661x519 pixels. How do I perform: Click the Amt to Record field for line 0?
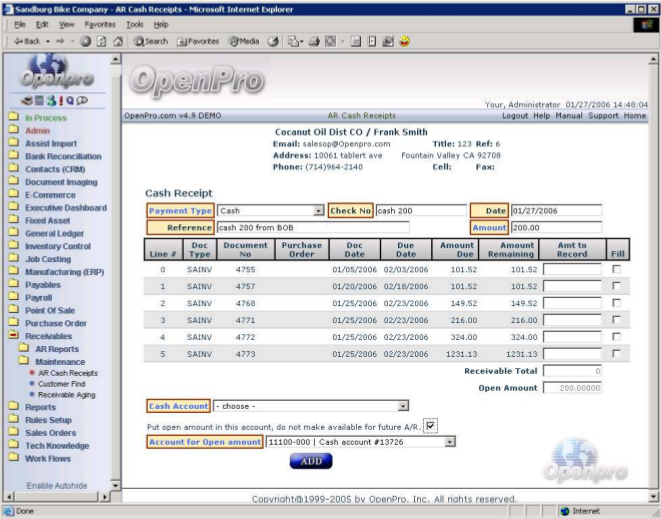[x=572, y=269]
